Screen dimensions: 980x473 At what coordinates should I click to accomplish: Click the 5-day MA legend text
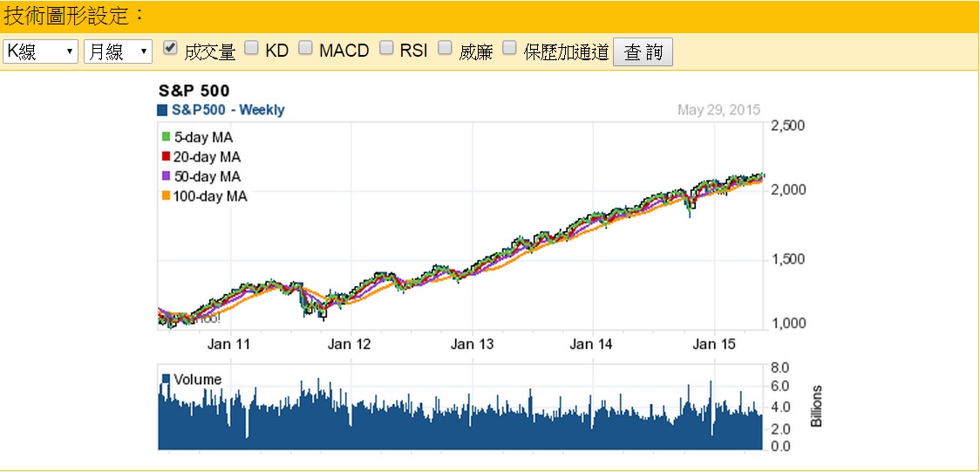pos(203,137)
